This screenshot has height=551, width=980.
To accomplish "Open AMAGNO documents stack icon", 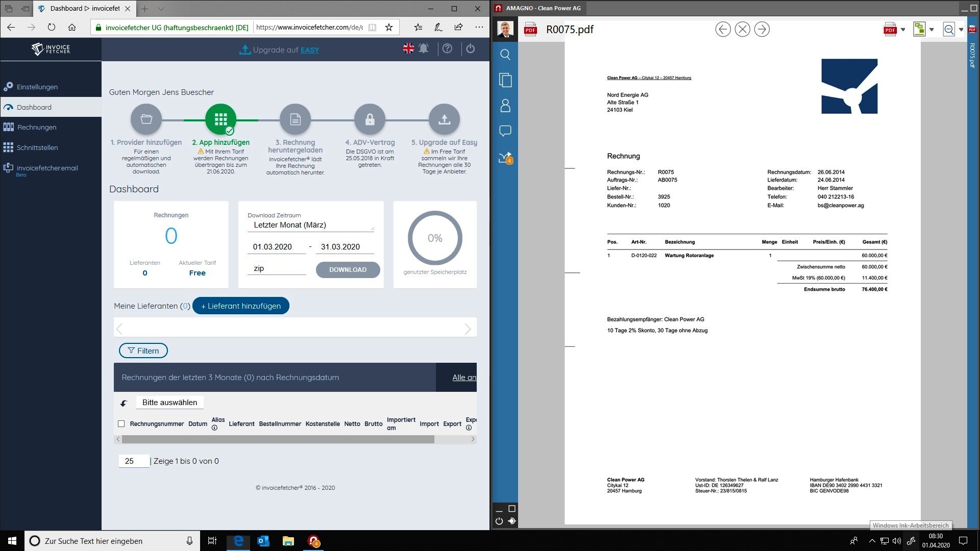I will click(505, 80).
